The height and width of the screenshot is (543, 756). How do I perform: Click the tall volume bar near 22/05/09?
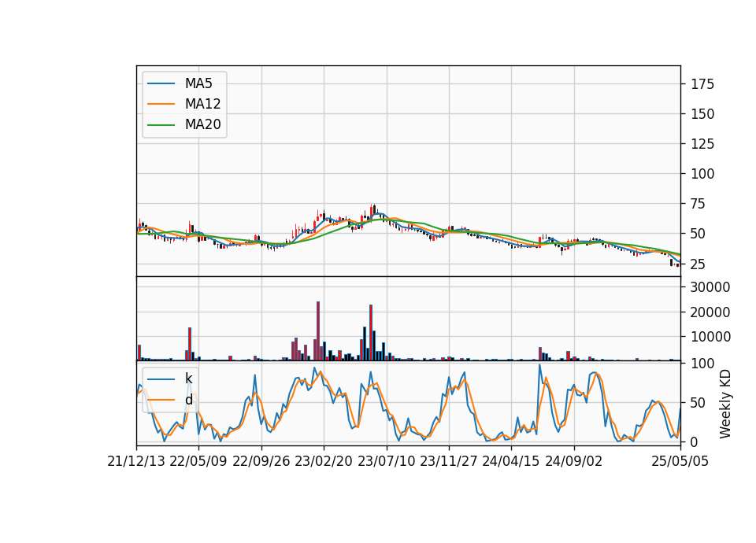point(190,344)
